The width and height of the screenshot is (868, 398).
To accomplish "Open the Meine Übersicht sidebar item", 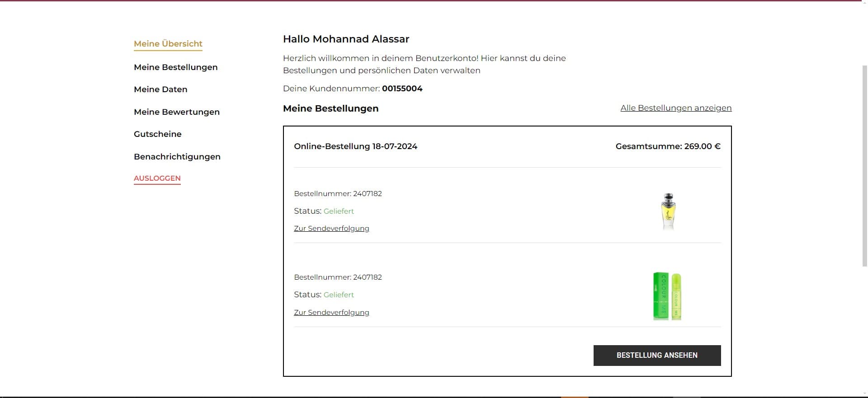I will (x=168, y=44).
